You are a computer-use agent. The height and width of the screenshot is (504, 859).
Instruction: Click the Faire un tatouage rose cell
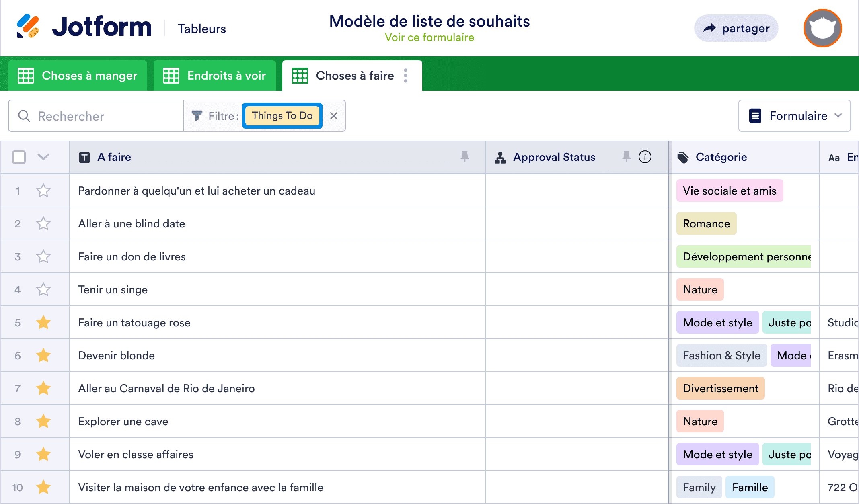coord(277,322)
